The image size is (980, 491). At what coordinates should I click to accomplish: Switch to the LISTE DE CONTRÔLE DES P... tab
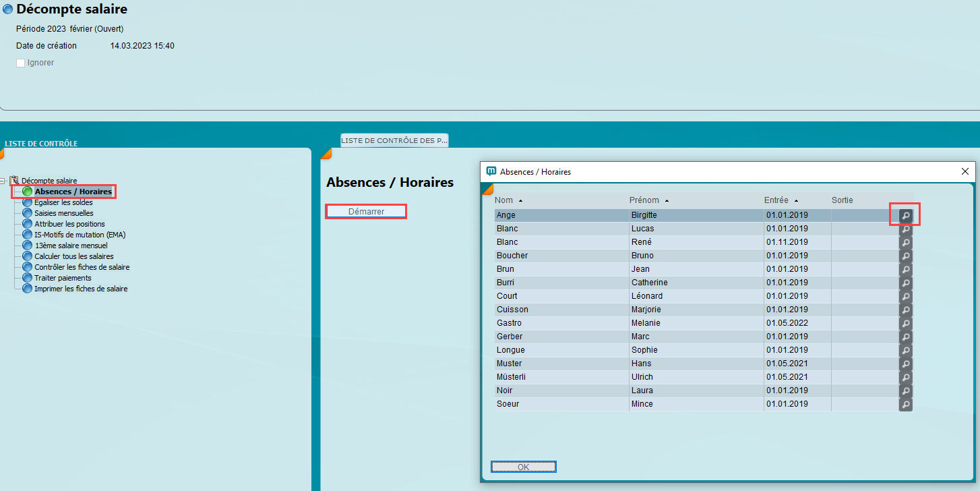click(394, 140)
